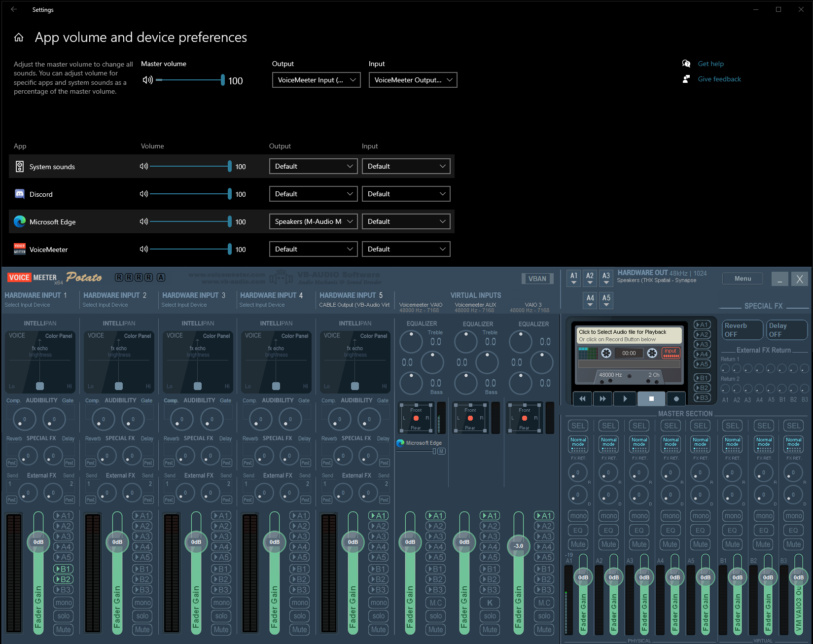Viewport: 813px width, 644px height.
Task: Open the master Output device dropdown
Action: (x=316, y=80)
